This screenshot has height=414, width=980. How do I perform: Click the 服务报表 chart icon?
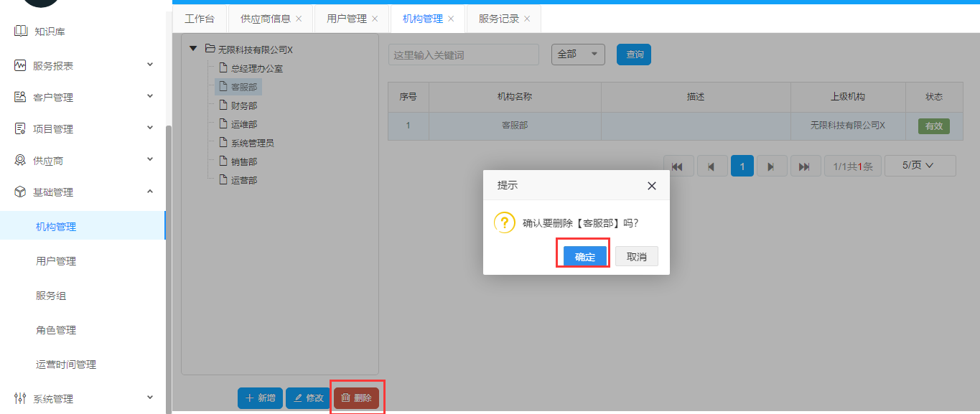point(20,65)
